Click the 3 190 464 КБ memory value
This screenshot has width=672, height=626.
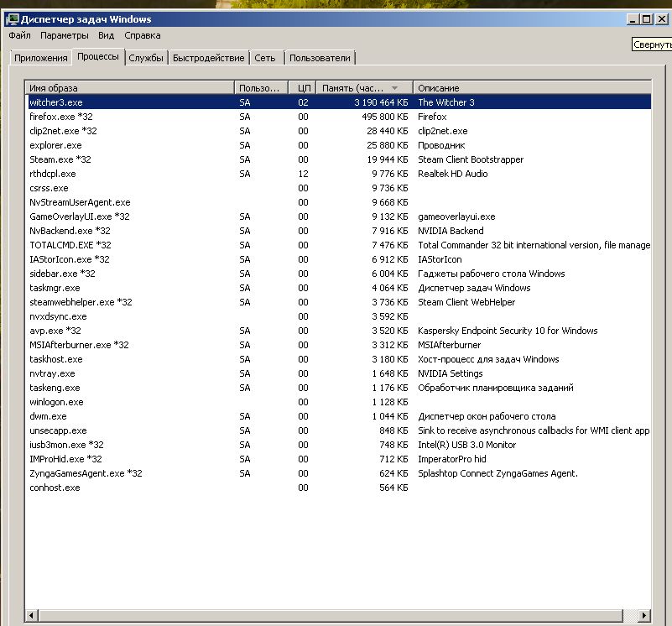pos(381,102)
